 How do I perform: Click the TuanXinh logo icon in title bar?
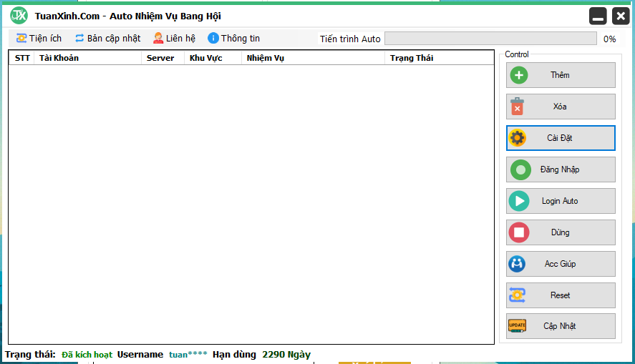[x=19, y=15]
